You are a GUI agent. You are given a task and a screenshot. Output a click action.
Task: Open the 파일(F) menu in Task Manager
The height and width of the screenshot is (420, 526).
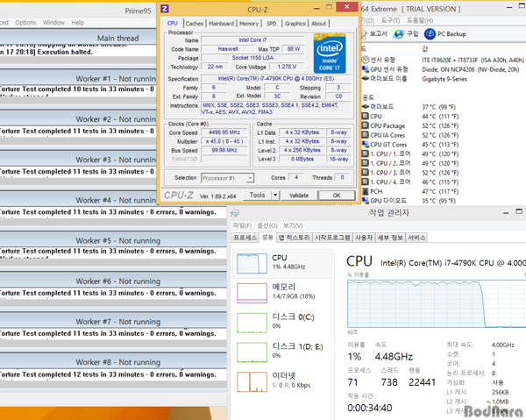(242, 225)
